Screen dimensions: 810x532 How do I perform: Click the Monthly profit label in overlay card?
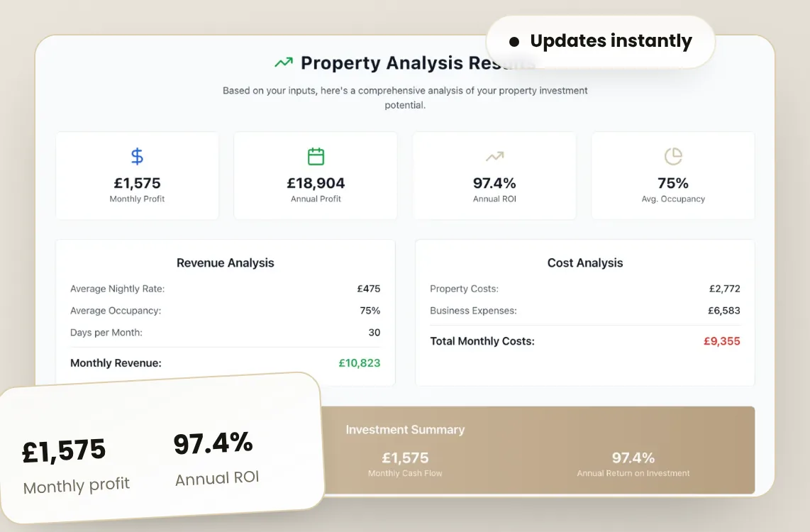coord(77,485)
